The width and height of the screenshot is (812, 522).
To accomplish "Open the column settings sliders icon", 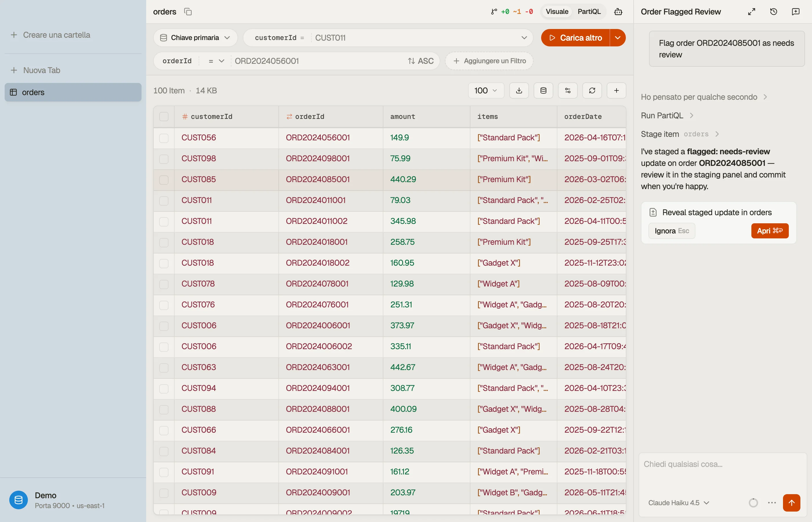I will coord(568,90).
